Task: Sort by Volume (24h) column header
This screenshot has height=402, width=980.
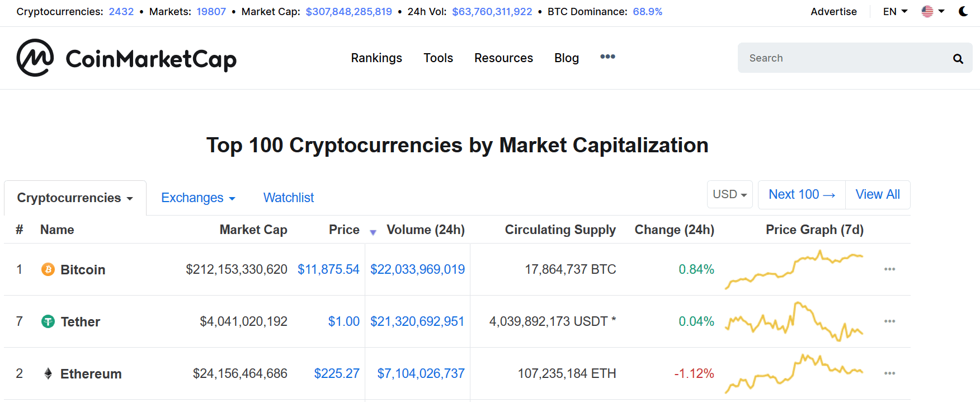Action: click(426, 230)
